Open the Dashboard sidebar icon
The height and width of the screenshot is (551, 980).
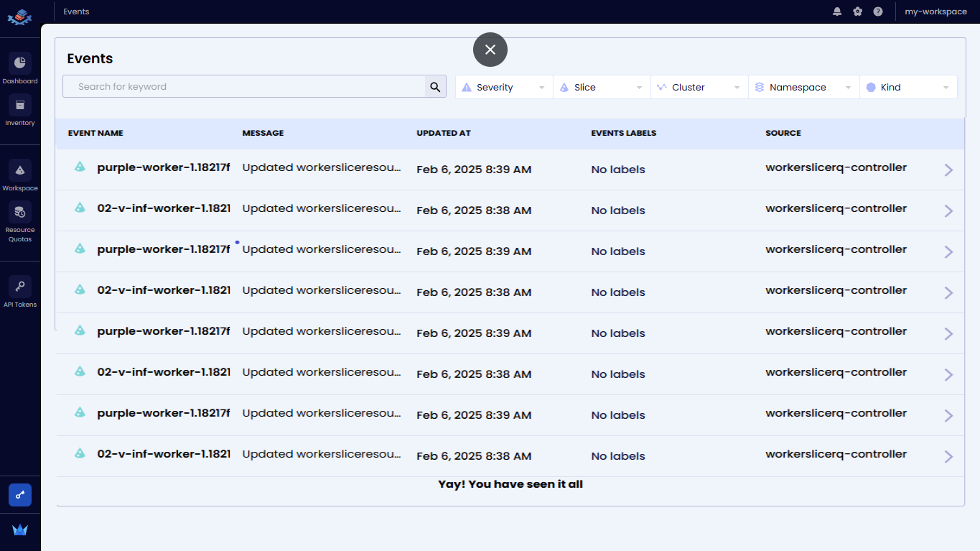click(x=20, y=63)
